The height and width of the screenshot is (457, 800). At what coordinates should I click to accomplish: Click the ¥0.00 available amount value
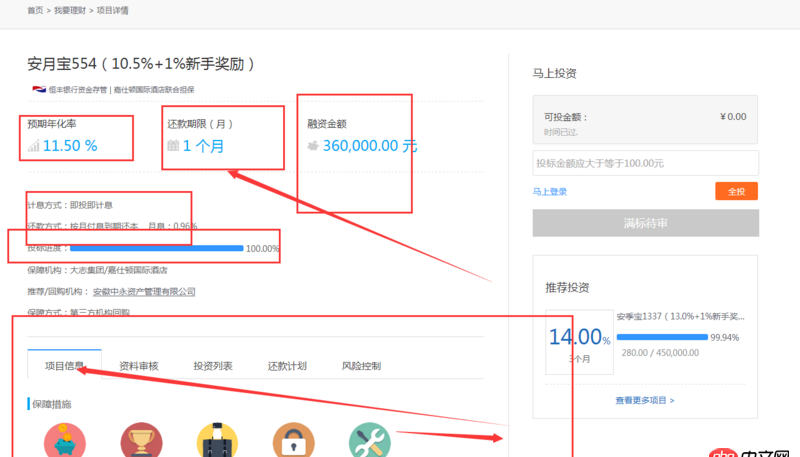(733, 117)
